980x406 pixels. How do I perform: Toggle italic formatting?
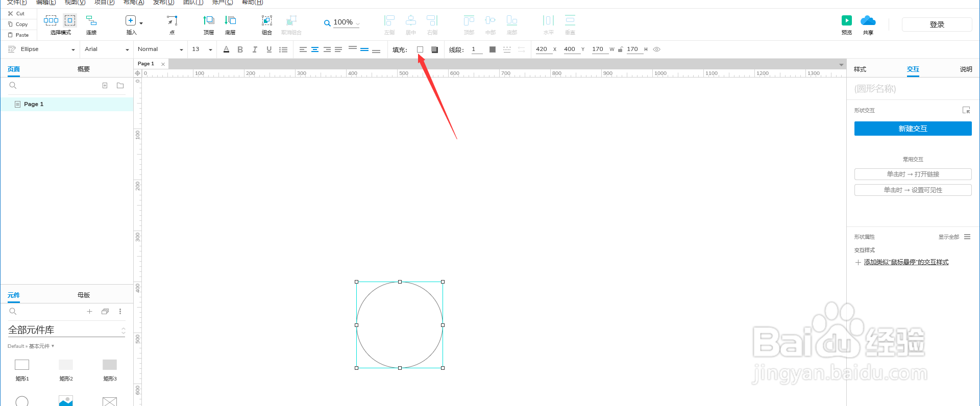pyautogui.click(x=255, y=49)
